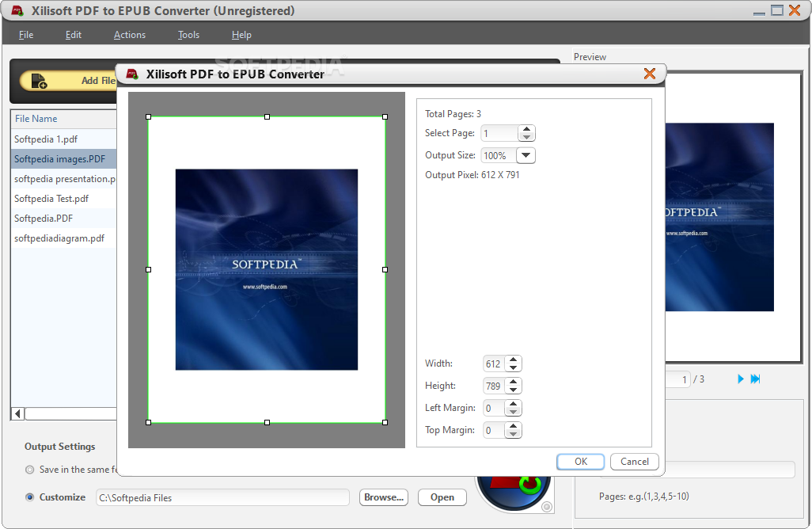Select the top-right crop handle
The height and width of the screenshot is (529, 812).
(385, 117)
